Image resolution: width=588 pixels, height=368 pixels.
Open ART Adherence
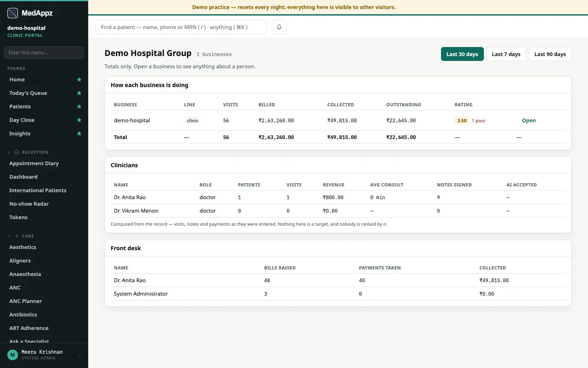click(29, 328)
